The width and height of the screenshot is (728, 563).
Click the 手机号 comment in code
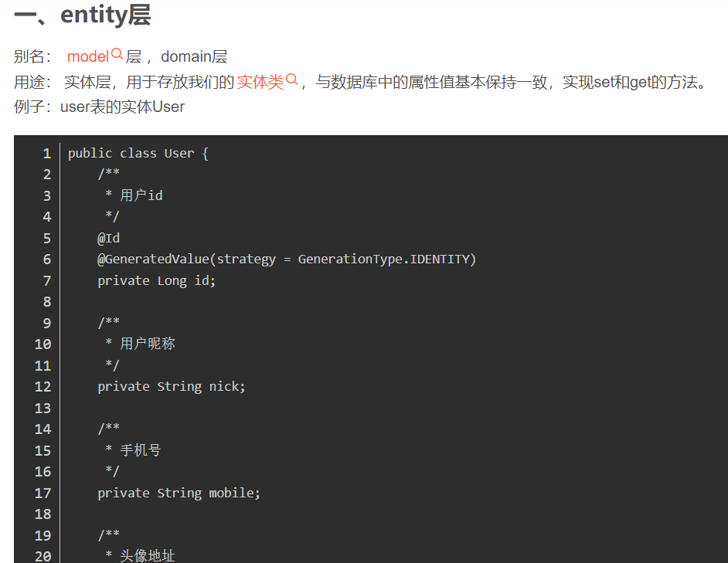point(141,449)
